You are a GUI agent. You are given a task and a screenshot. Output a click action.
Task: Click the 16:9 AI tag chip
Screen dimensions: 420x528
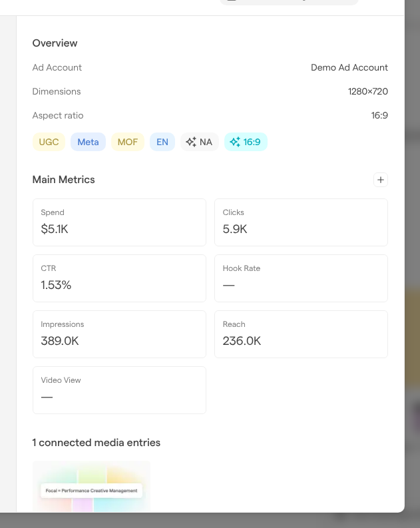coord(246,142)
